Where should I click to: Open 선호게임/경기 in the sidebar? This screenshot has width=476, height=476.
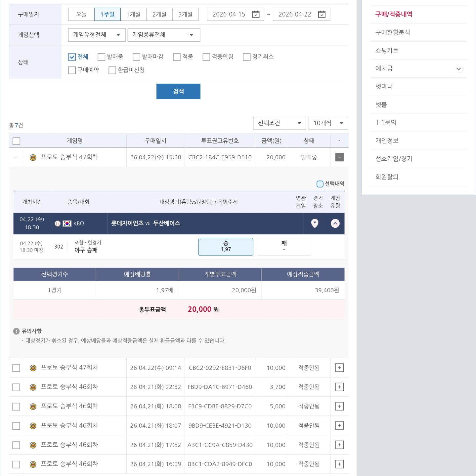point(394,159)
